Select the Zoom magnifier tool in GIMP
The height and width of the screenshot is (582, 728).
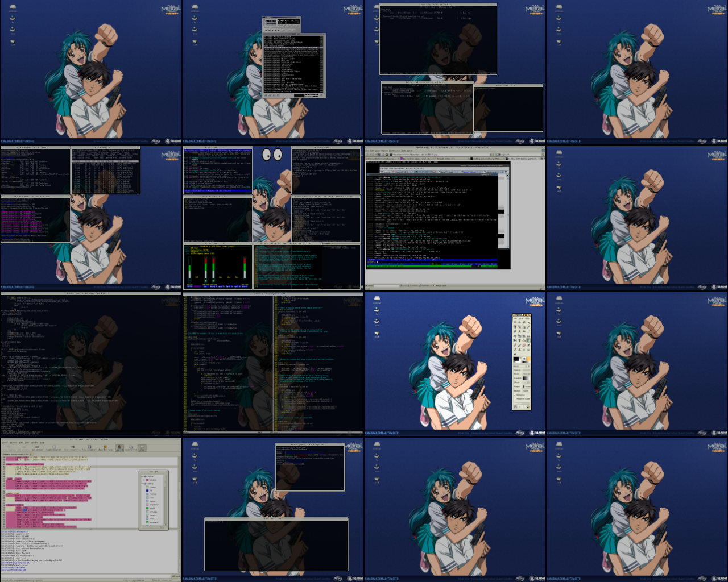tap(515, 331)
